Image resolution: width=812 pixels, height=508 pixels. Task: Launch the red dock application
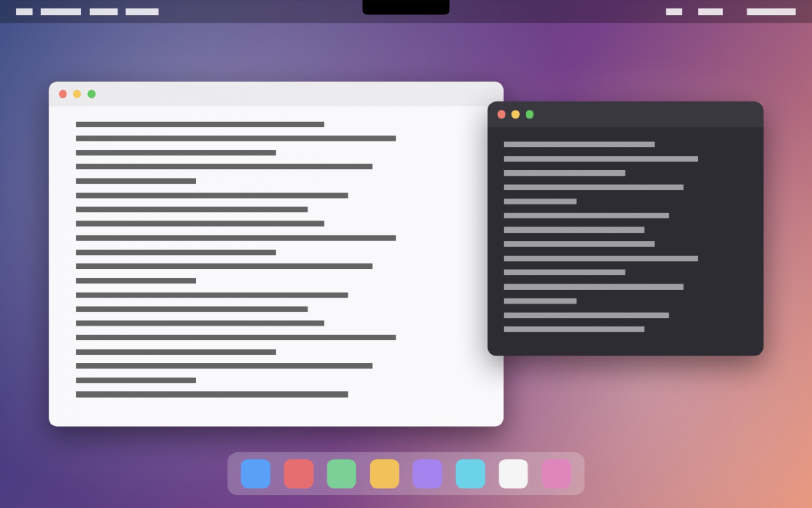pyautogui.click(x=299, y=473)
